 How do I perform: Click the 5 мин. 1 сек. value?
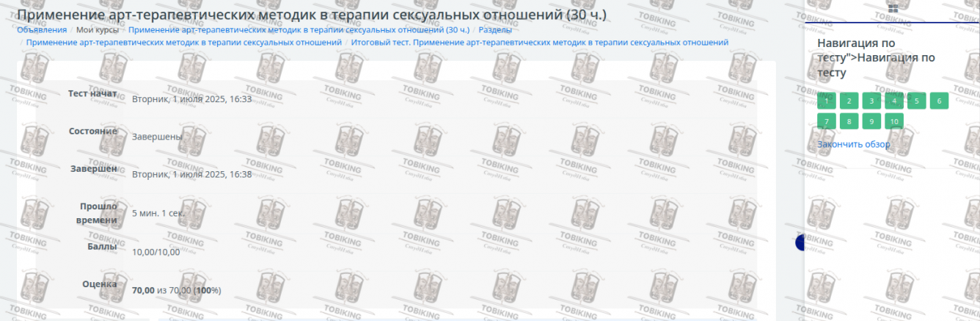[x=158, y=213]
